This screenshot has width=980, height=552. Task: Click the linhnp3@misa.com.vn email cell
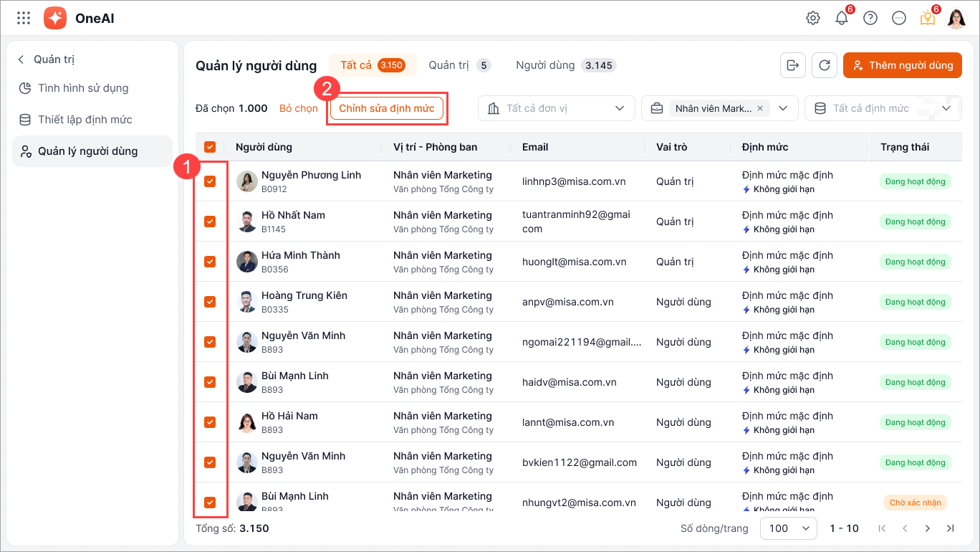[574, 181]
